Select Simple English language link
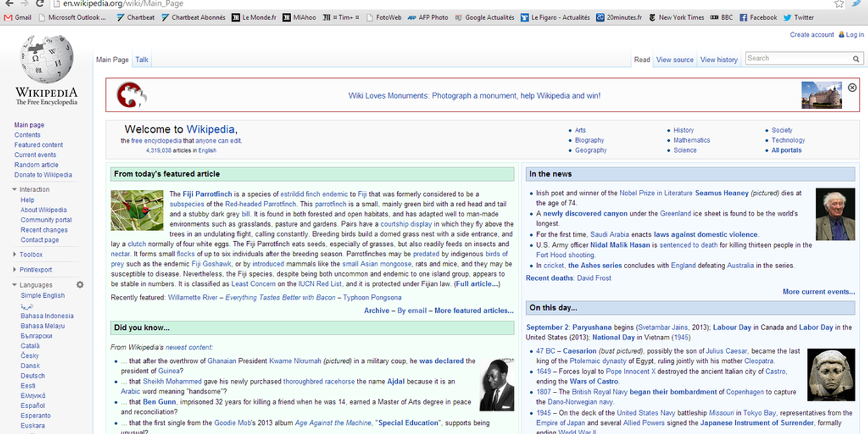This screenshot has width=868, height=434. (42, 295)
